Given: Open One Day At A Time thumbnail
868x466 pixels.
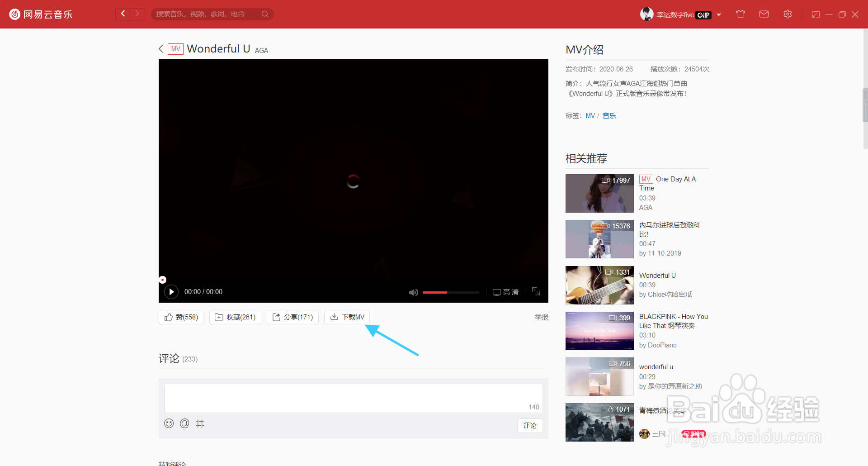Looking at the screenshot, I should pyautogui.click(x=599, y=193).
